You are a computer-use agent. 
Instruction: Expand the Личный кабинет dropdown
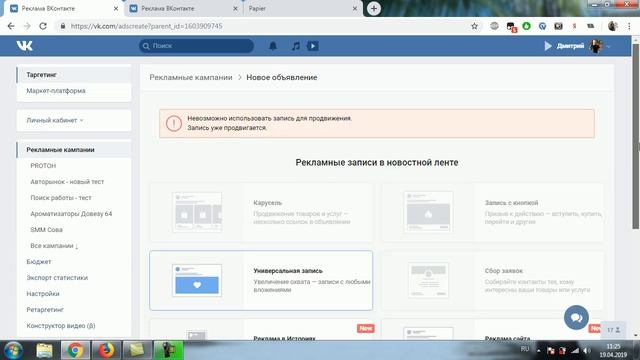coord(55,120)
